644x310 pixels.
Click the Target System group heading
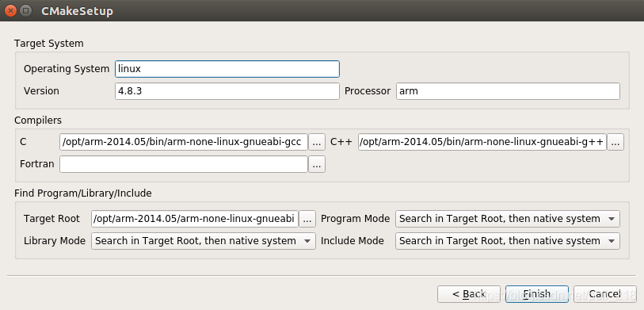(49, 44)
